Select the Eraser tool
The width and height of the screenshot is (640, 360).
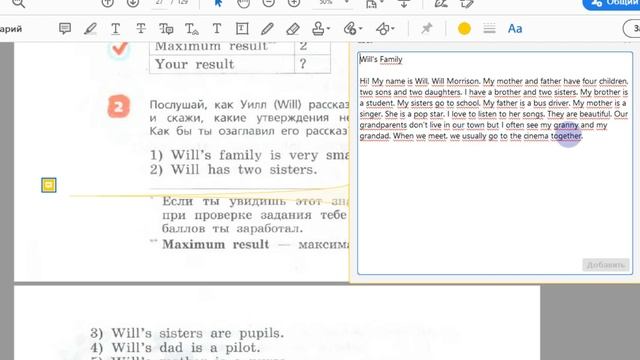[x=293, y=29]
